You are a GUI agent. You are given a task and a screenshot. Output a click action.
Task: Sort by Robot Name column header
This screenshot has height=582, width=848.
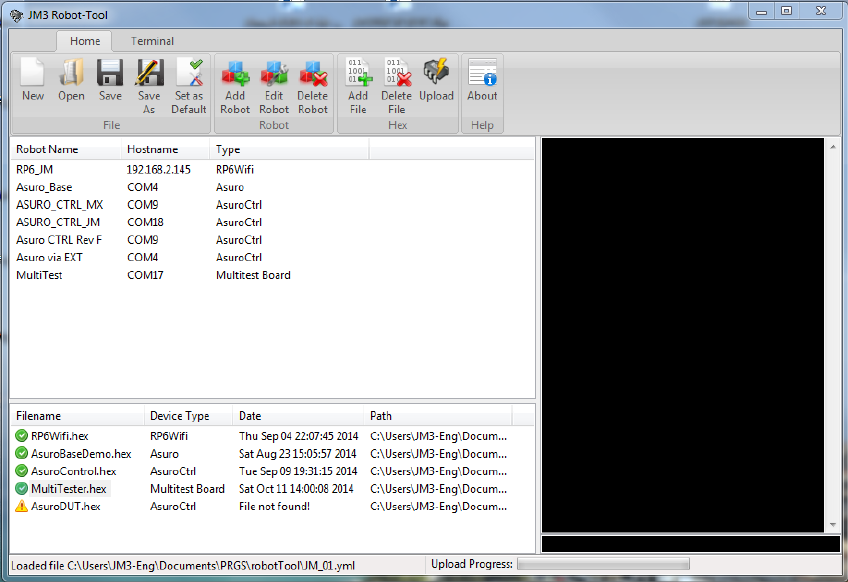(65, 149)
